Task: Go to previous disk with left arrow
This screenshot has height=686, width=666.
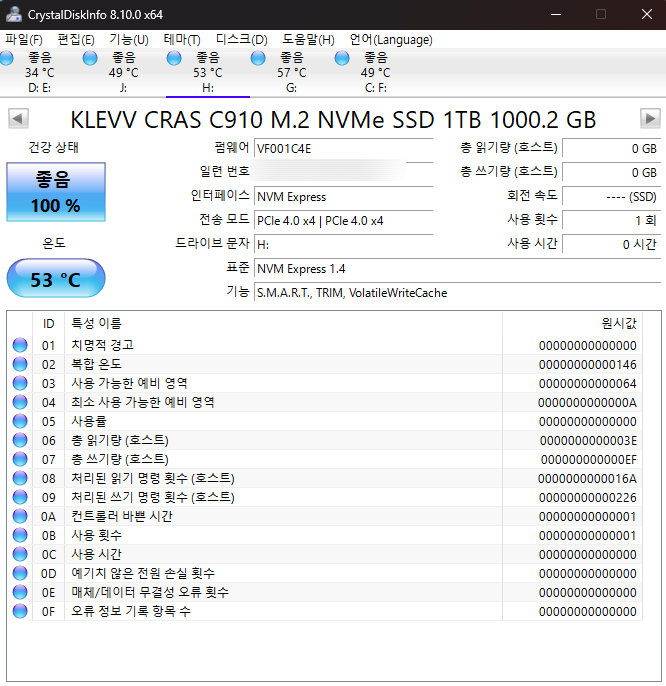Action: [x=18, y=119]
